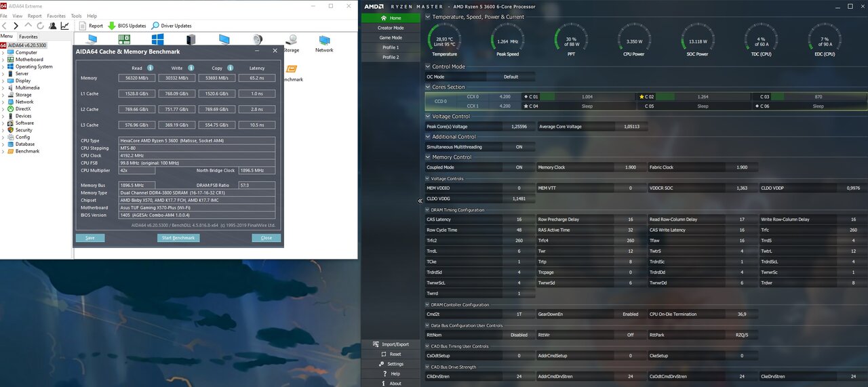This screenshot has height=387, width=868.
Task: Open the File menu in AIDA64
Action: click(x=4, y=16)
